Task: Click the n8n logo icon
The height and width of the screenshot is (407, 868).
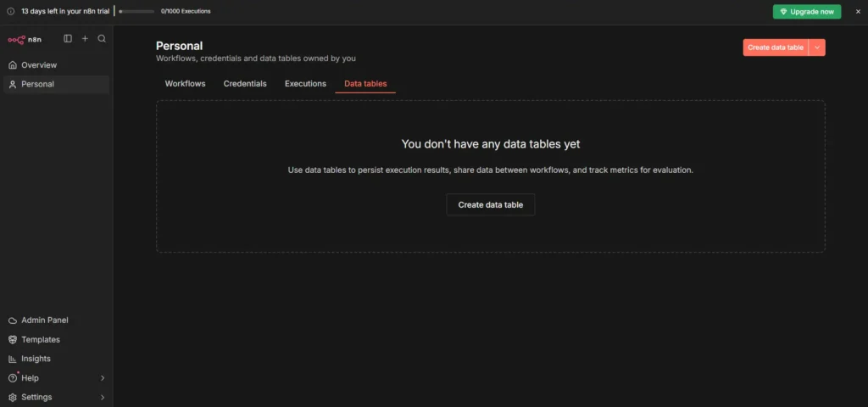Action: [17, 39]
